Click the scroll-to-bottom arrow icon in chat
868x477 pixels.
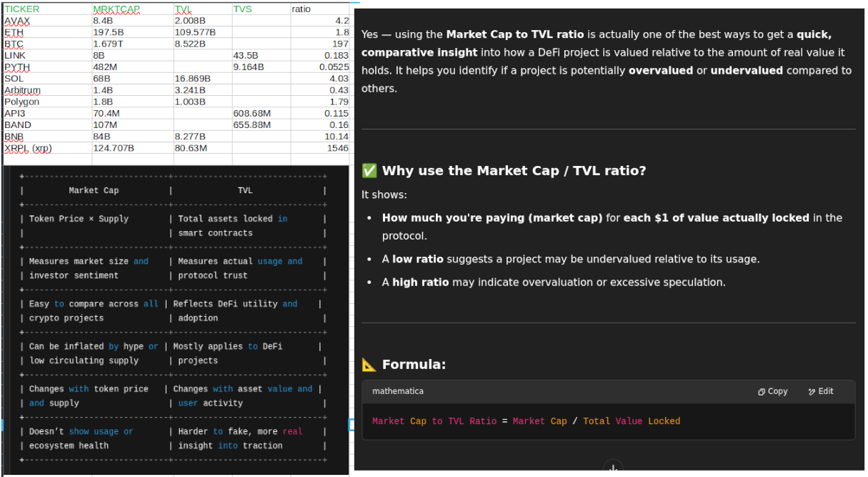tap(612, 469)
